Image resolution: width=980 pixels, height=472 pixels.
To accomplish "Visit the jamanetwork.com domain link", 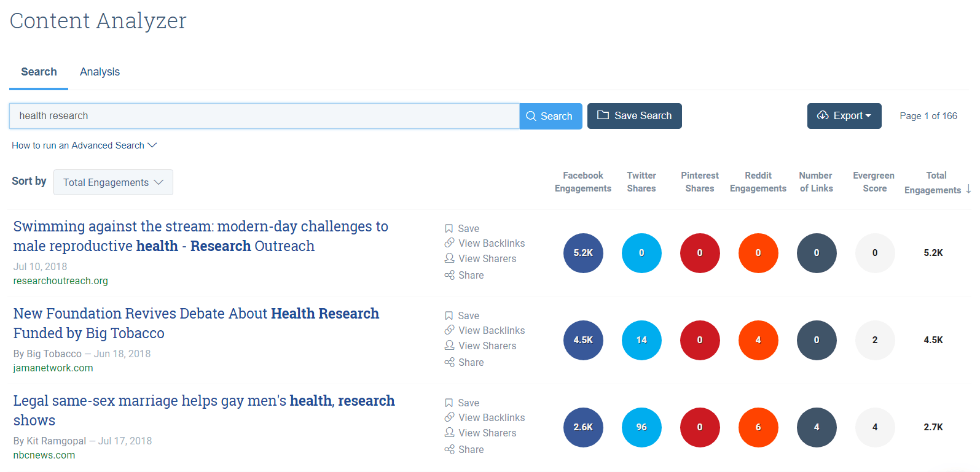I will pyautogui.click(x=53, y=368).
